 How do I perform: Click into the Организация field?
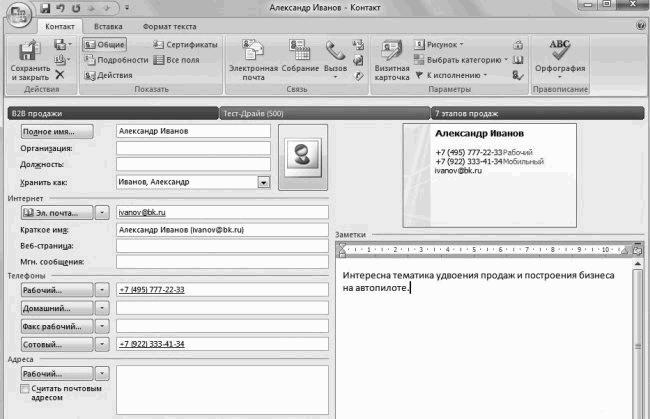click(x=193, y=148)
